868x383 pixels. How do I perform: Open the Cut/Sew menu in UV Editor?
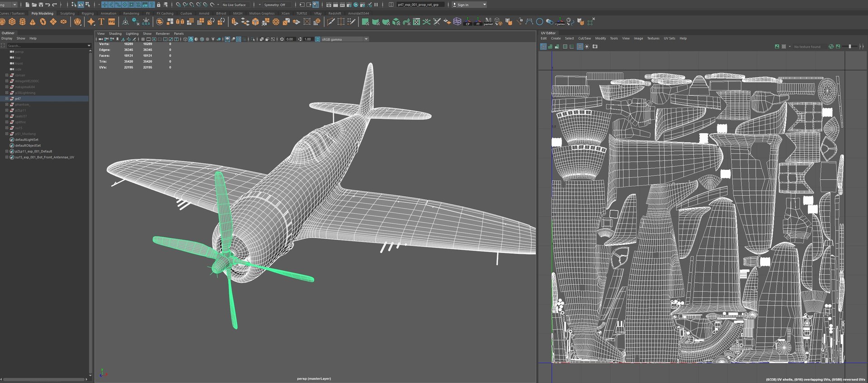coord(585,38)
